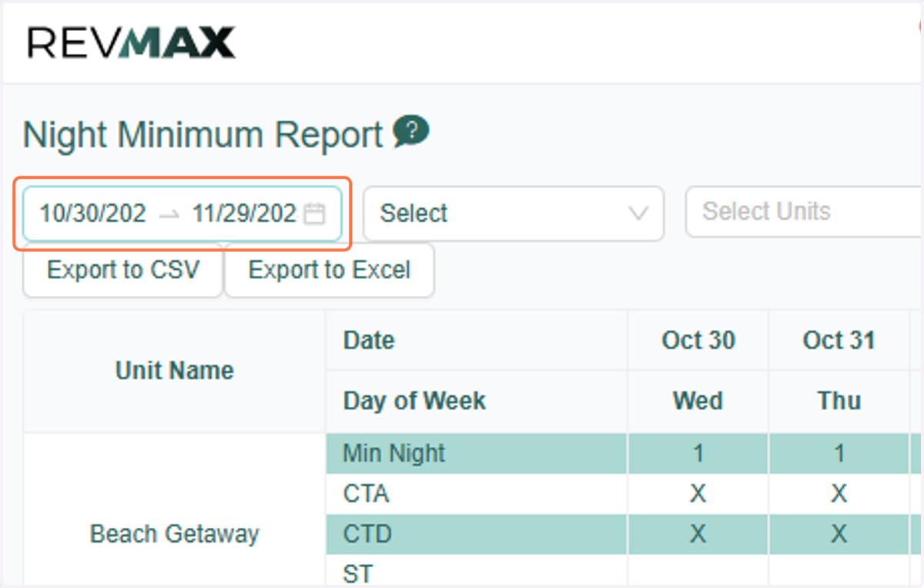Click the Unit Name column header
Image resolution: width=924 pixels, height=588 pixels.
tap(175, 371)
